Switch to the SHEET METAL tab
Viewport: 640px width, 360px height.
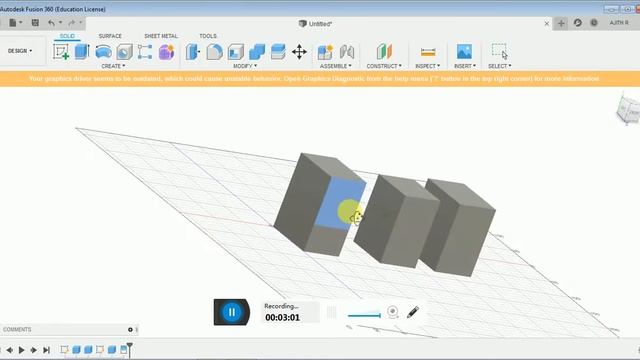click(161, 36)
